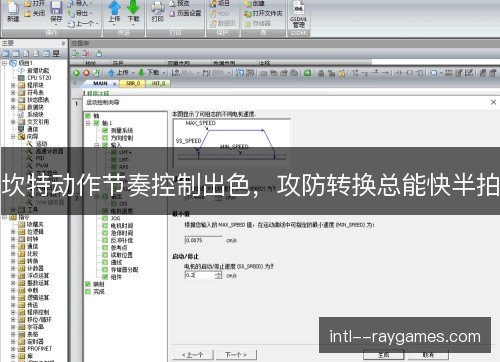Click the blue 上传 upload arrow in ribbon
The height and width of the screenshot is (362, 500).
click(x=115, y=7)
